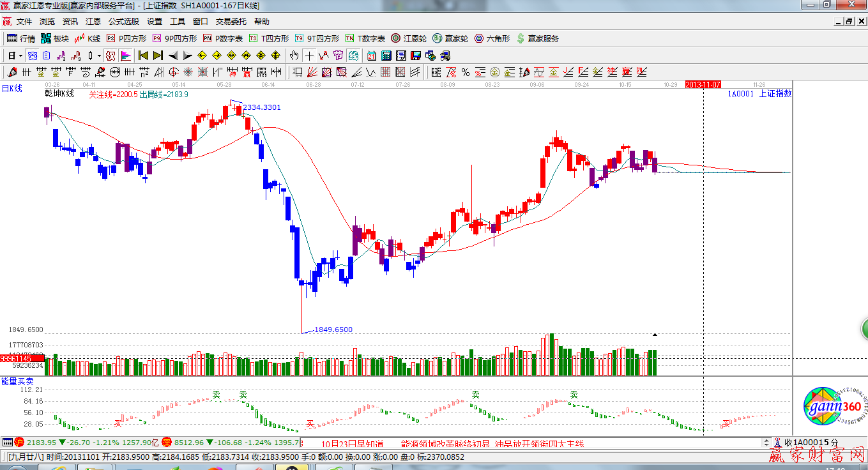The image size is (868, 470).
Task: Select the hand pan tool
Action: (x=294, y=56)
